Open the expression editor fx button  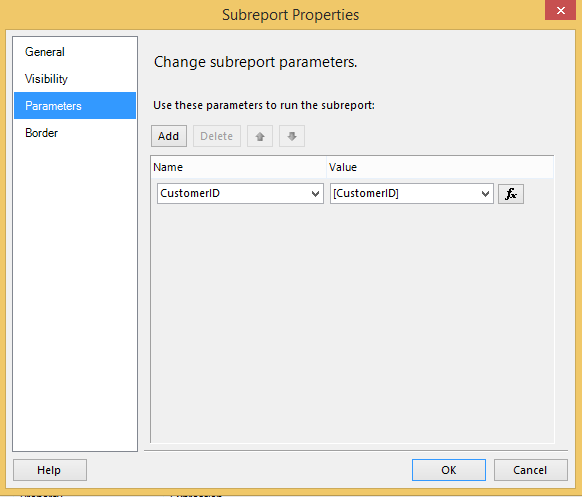coord(511,194)
